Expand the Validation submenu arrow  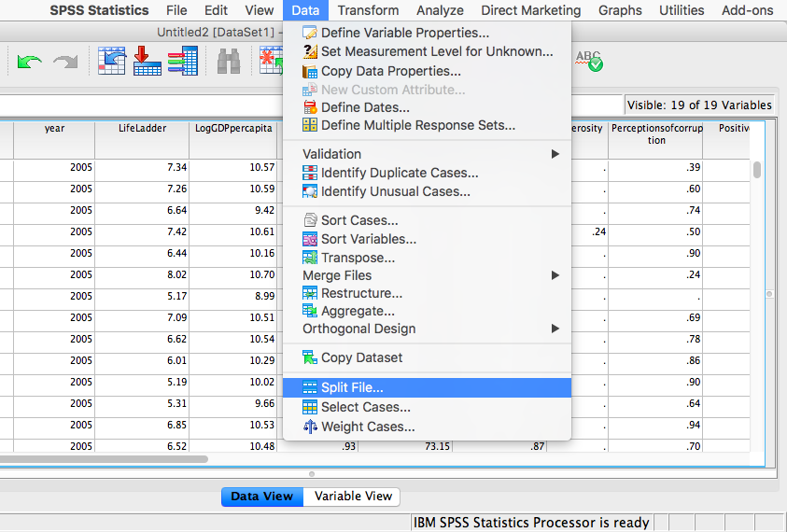pyautogui.click(x=555, y=154)
